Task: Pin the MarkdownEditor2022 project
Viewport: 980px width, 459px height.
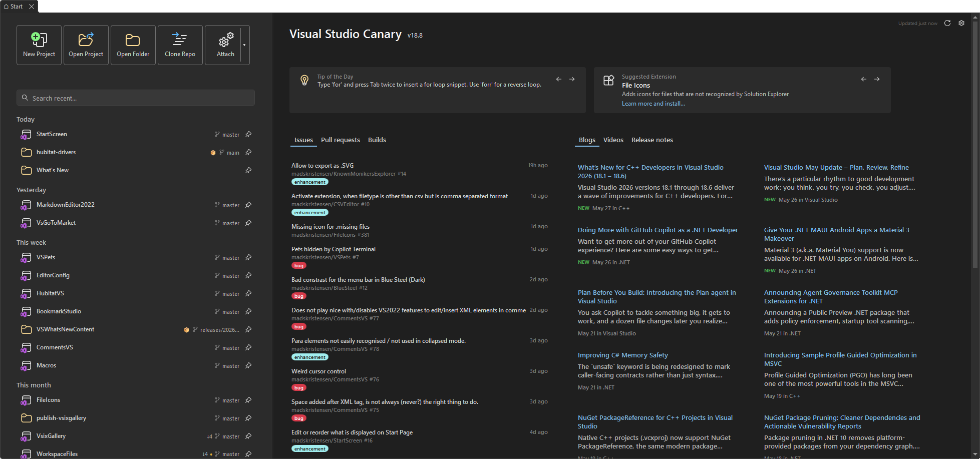Action: click(248, 205)
